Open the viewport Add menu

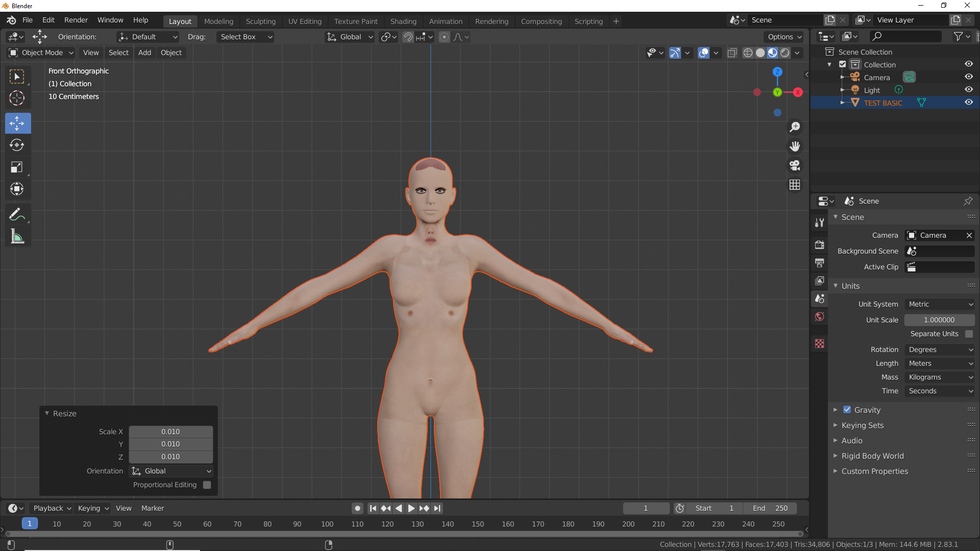pyautogui.click(x=144, y=53)
